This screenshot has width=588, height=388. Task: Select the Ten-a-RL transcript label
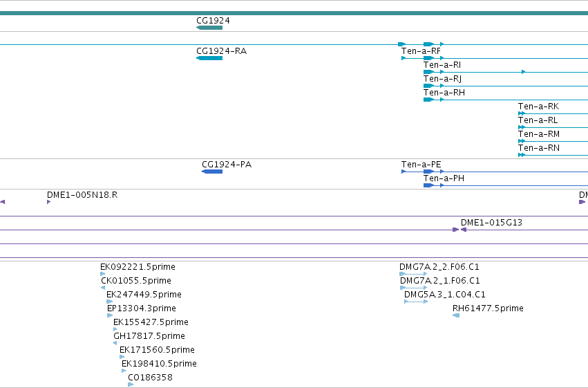point(538,120)
